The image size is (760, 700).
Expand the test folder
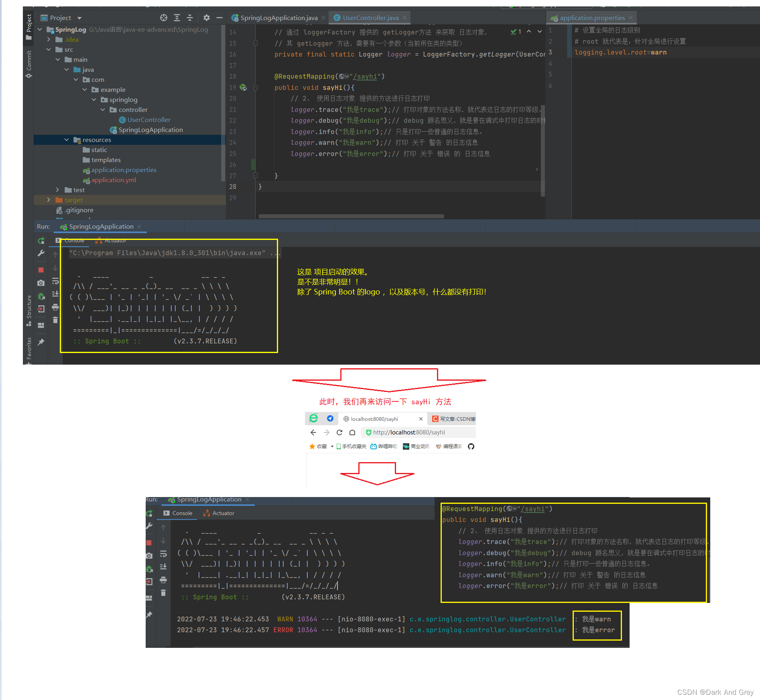(58, 190)
